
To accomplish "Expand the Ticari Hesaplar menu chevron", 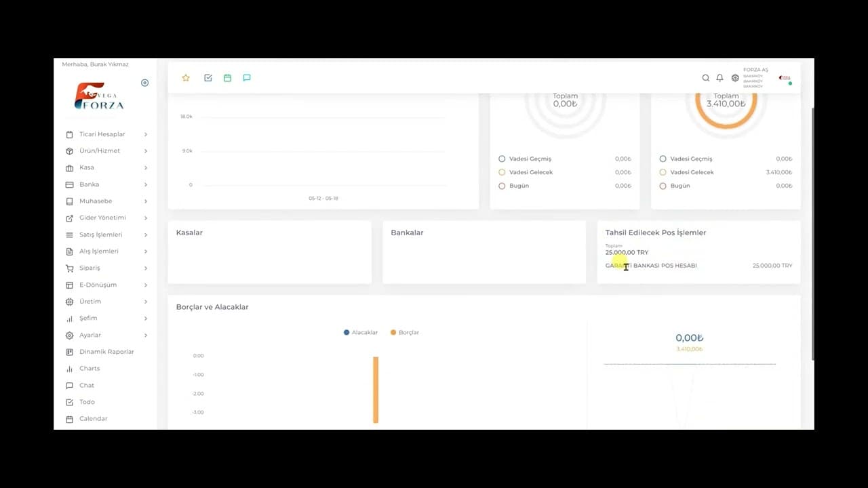I will pos(145,134).
